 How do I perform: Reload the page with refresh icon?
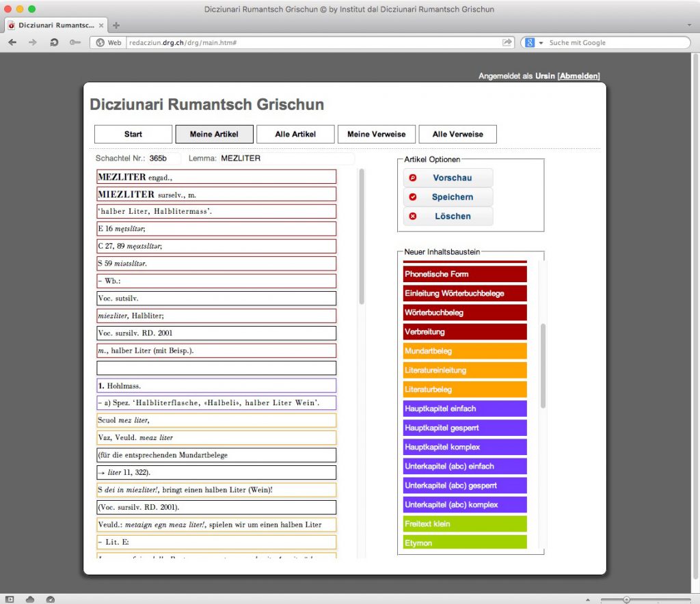54,42
